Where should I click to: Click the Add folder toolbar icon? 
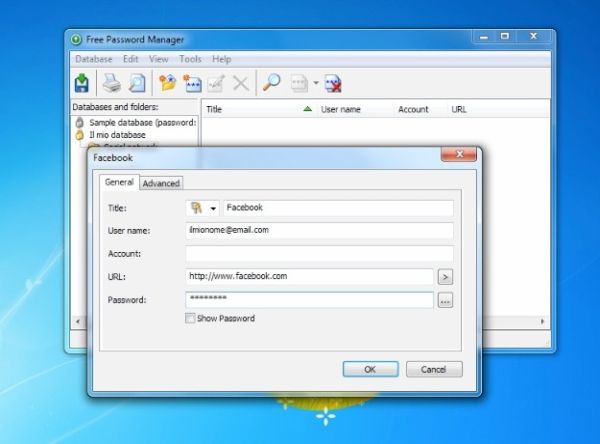[168, 83]
